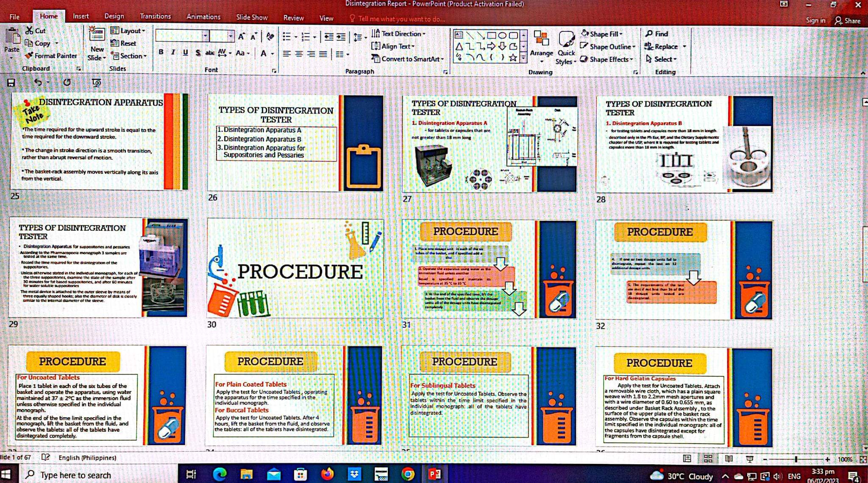This screenshot has width=868, height=483.
Task: Click the Reading View icon in status bar
Action: 729,458
